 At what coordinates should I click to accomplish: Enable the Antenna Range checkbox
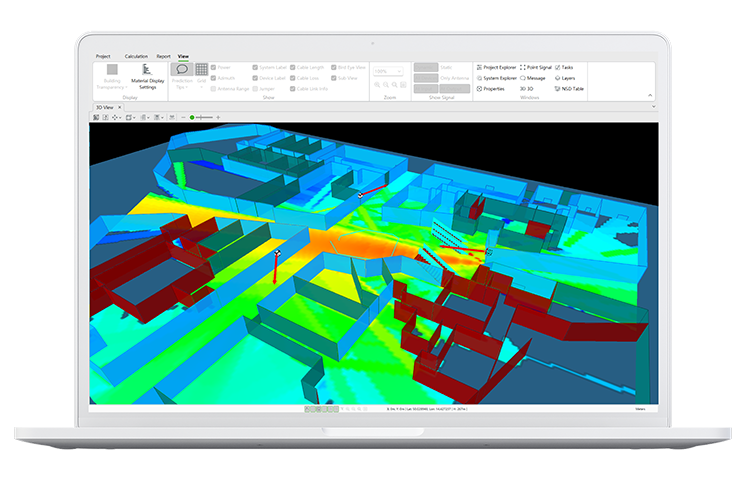coord(214,89)
